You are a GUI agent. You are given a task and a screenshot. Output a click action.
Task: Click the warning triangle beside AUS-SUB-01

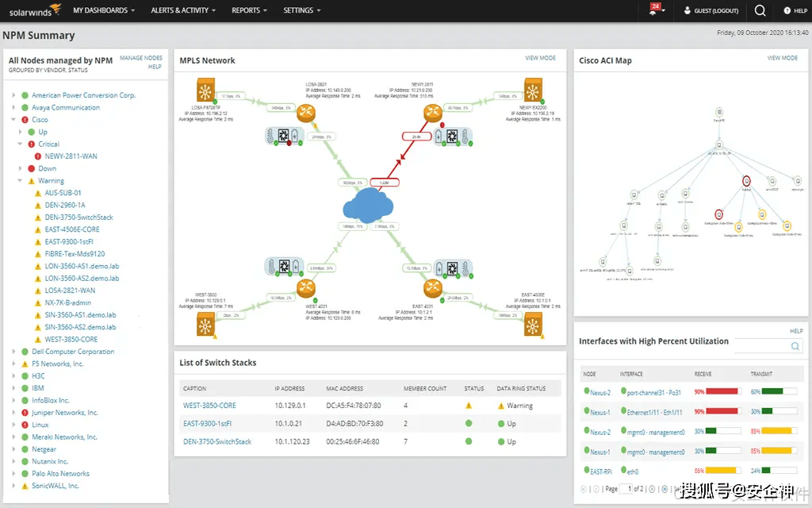38,193
